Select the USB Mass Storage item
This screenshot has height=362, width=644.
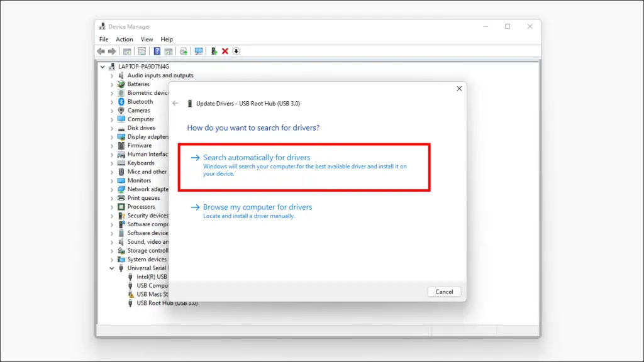coord(152,294)
